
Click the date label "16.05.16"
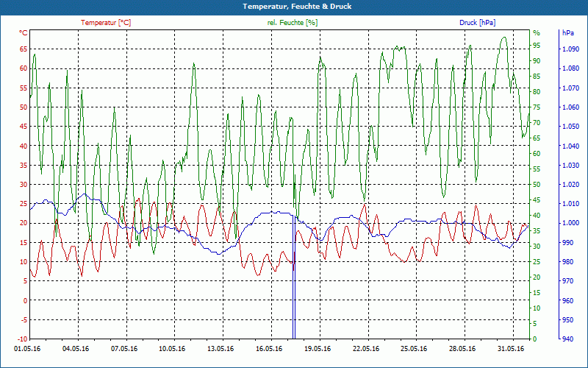tap(269, 349)
